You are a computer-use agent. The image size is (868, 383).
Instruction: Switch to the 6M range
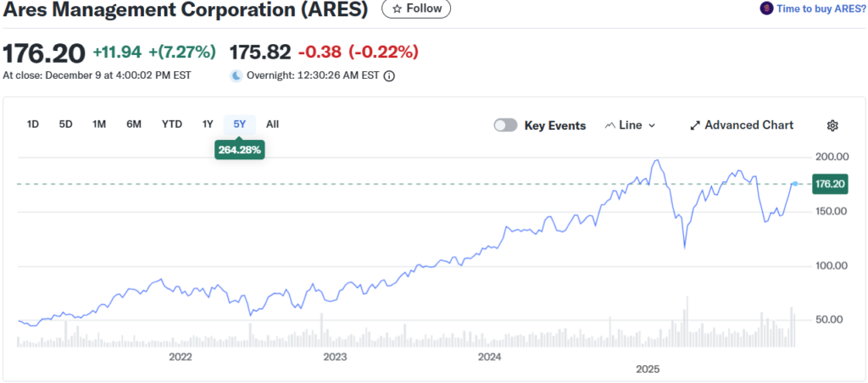(134, 124)
